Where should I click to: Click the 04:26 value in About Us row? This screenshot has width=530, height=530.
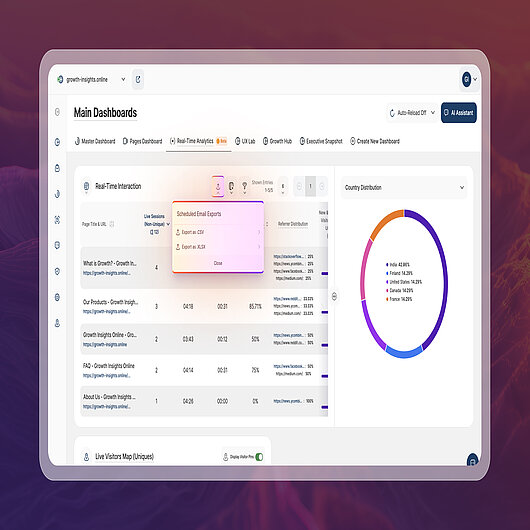[188, 401]
